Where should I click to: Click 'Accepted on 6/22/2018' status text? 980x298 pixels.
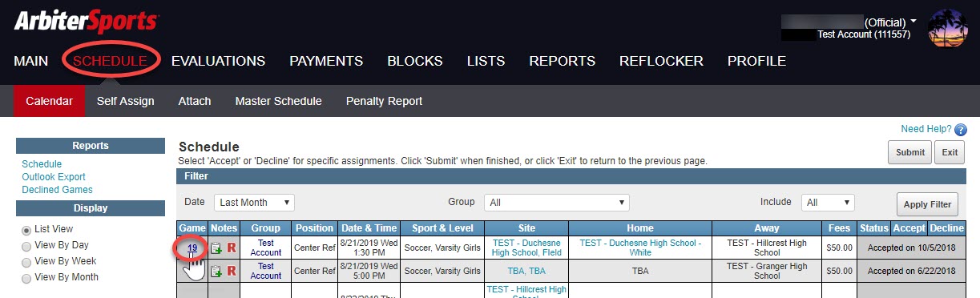click(x=912, y=271)
